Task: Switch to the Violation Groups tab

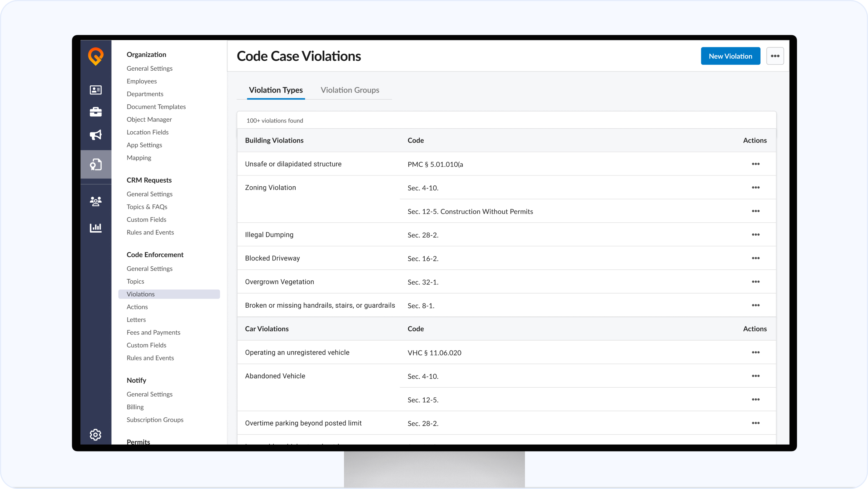Action: click(x=350, y=90)
